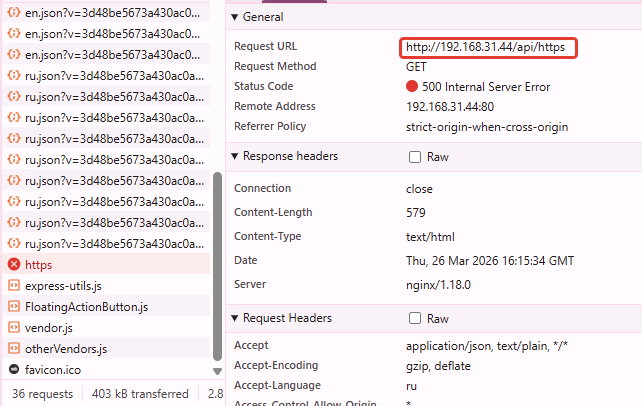Click JSON icon of ru.json directly above https
Viewport: 642px width, 406px height.
(x=14, y=244)
